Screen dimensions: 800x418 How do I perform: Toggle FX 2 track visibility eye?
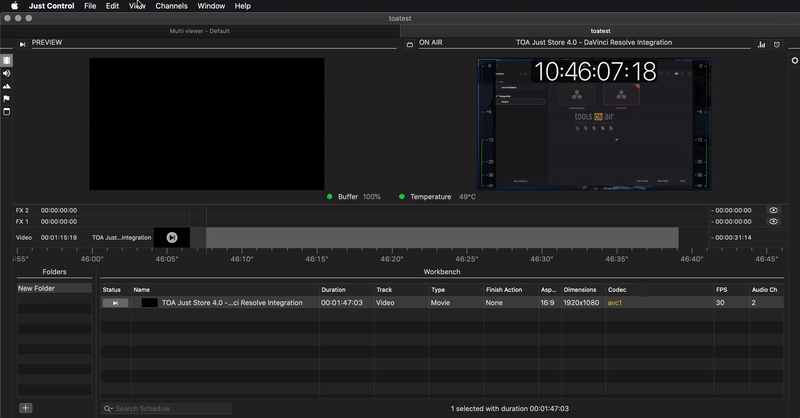coord(773,210)
